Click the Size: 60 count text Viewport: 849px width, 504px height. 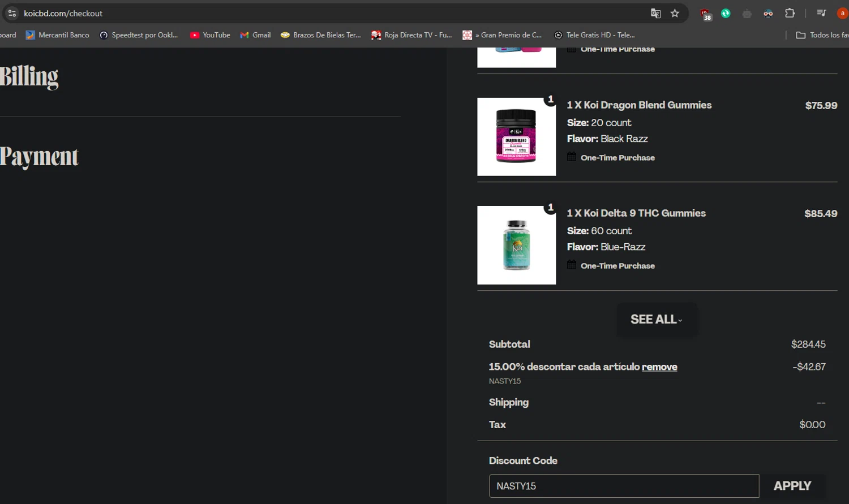coord(599,231)
